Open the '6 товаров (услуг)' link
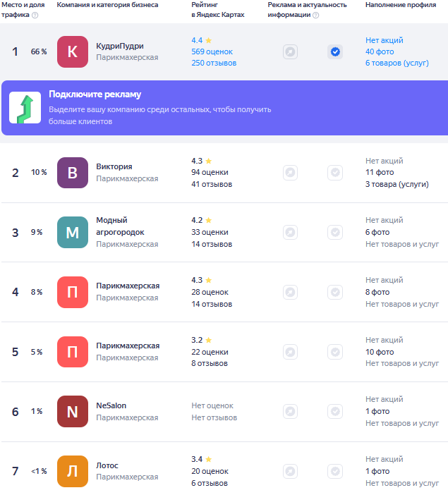This screenshot has width=448, height=495. pos(397,63)
